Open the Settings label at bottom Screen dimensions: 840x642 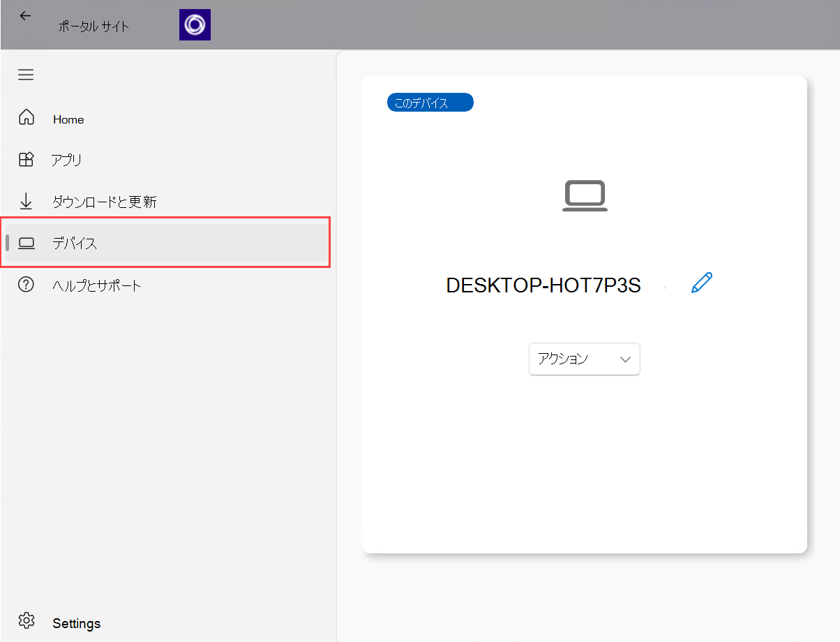pos(77,623)
